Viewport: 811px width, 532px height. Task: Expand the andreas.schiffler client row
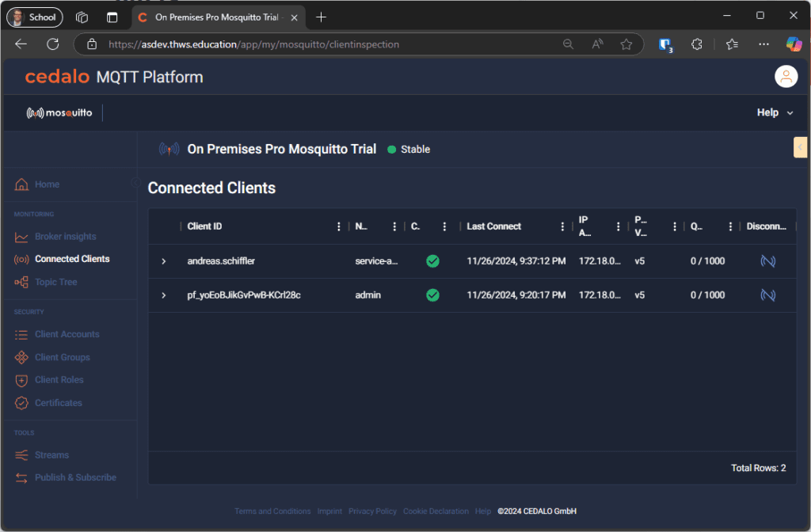tap(164, 260)
